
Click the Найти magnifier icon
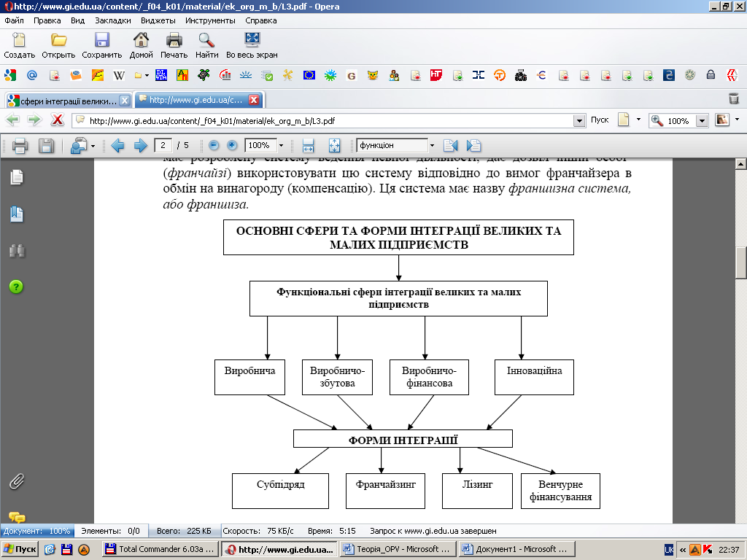pos(206,40)
